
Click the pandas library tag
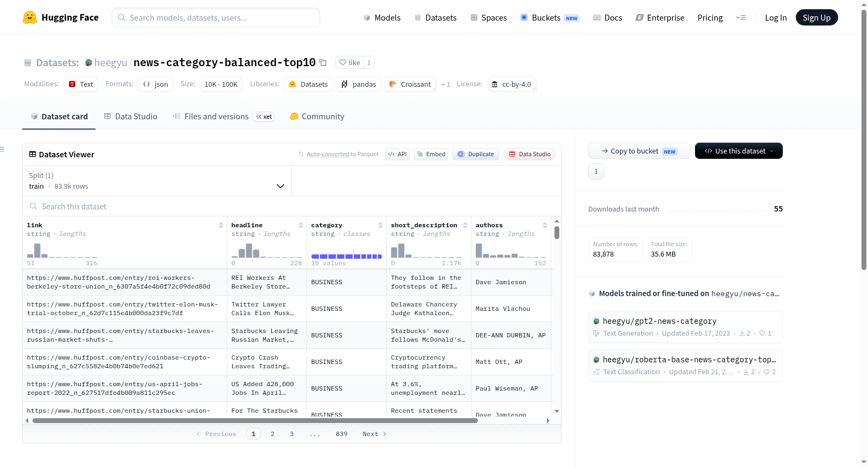[x=359, y=84]
